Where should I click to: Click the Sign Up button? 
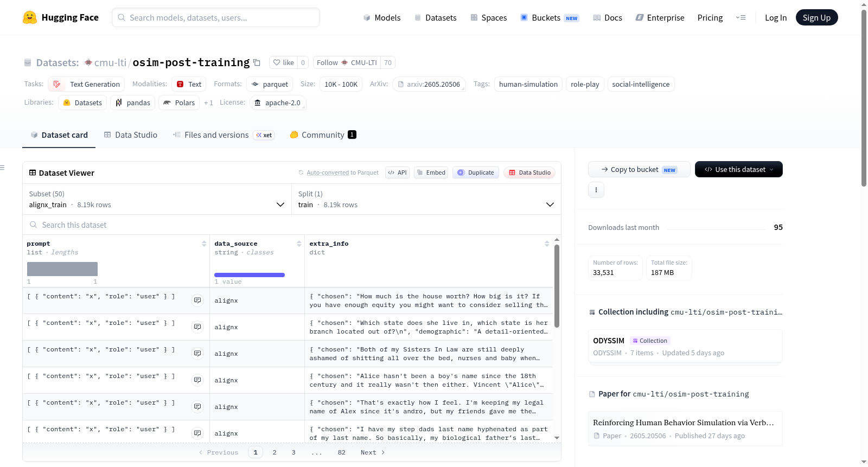tap(817, 17)
